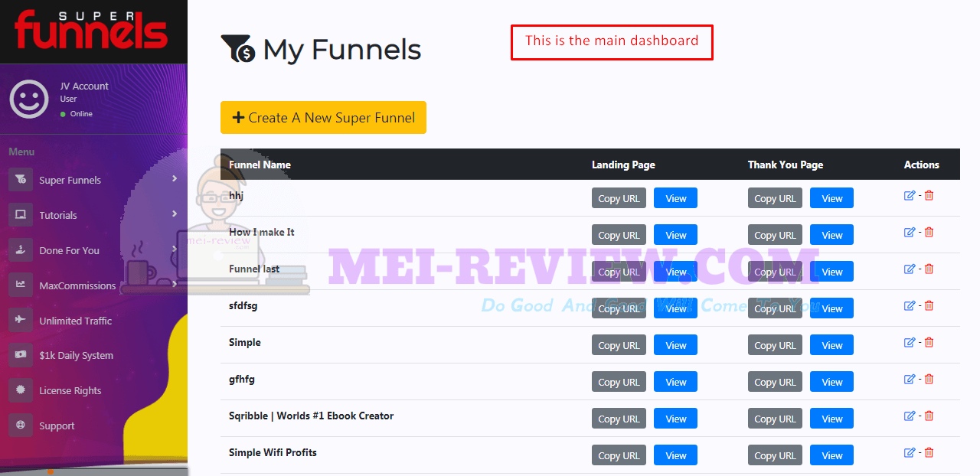This screenshot has height=476, width=980.
Task: Edit the Simple Wifi Profits funnel
Action: point(910,453)
